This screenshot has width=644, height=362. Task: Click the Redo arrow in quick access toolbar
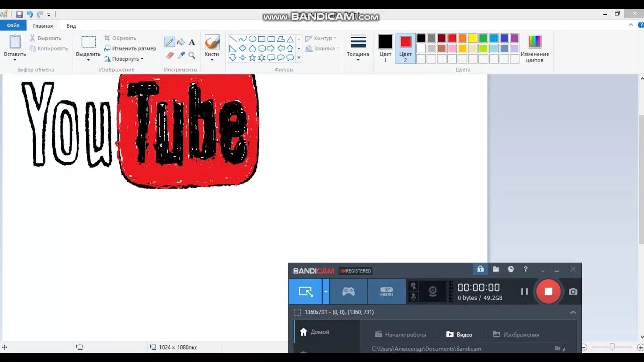click(x=40, y=15)
